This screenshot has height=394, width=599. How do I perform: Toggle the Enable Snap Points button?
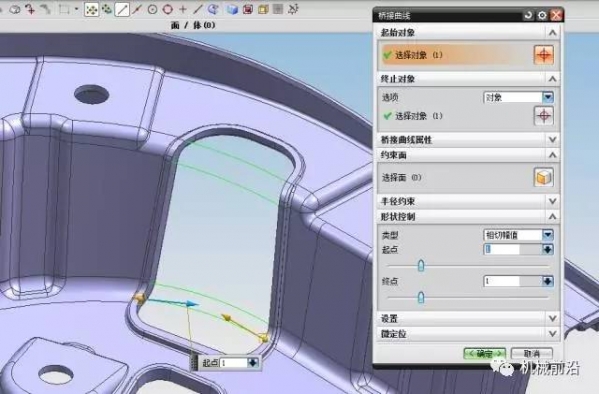pyautogui.click(x=91, y=10)
